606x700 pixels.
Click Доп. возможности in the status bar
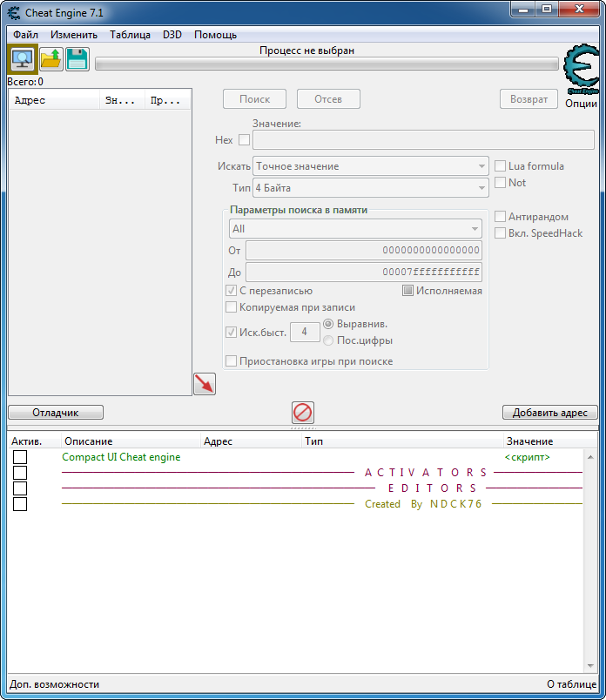(55, 684)
